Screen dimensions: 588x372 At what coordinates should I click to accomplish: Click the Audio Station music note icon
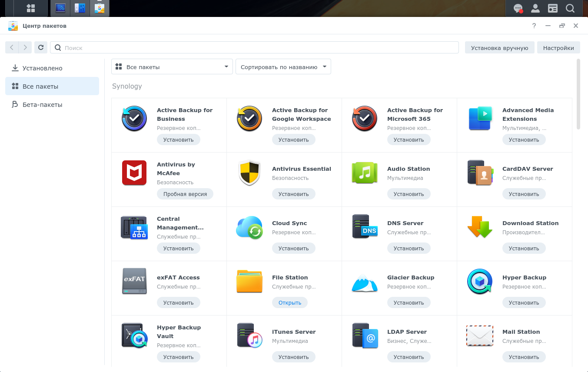(365, 173)
